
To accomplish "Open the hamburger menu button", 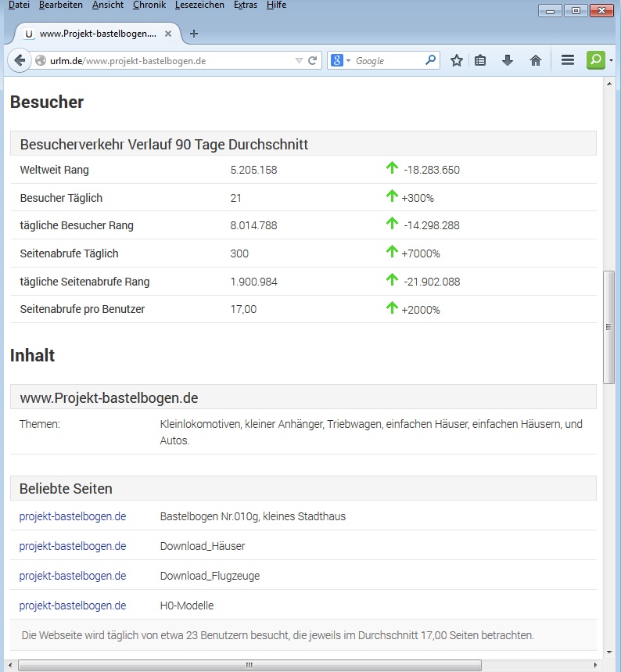I will pos(568,60).
